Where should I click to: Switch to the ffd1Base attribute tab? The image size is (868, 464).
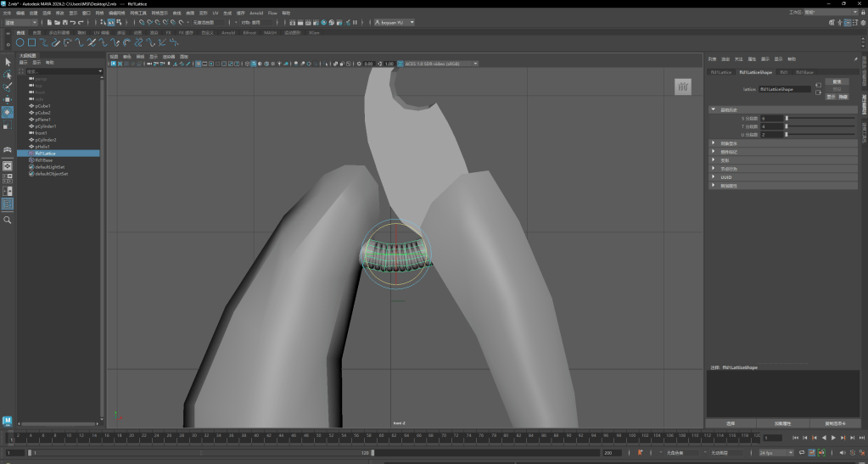click(804, 72)
